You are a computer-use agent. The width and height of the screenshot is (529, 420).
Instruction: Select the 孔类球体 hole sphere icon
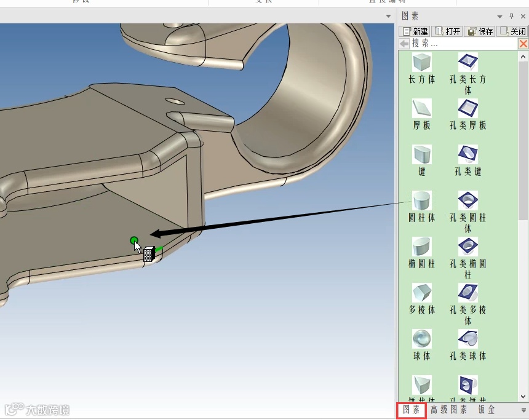tap(467, 339)
